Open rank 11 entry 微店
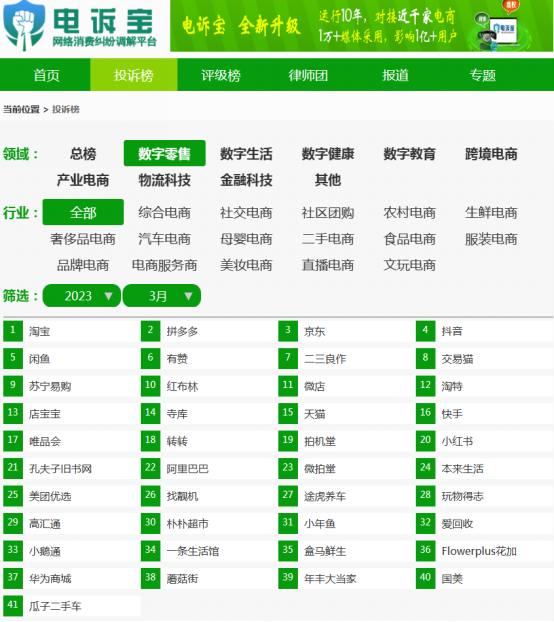The height and width of the screenshot is (622, 554). point(315,386)
